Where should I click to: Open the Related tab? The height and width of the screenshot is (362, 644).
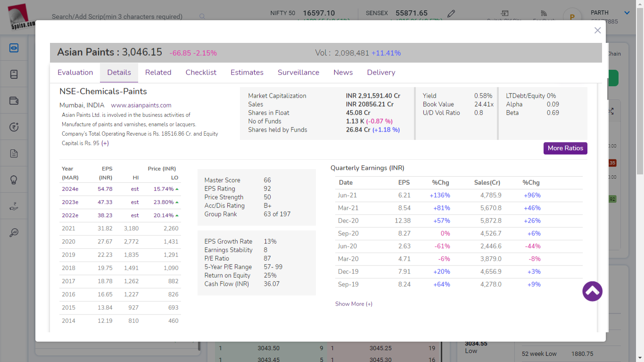coord(158,72)
